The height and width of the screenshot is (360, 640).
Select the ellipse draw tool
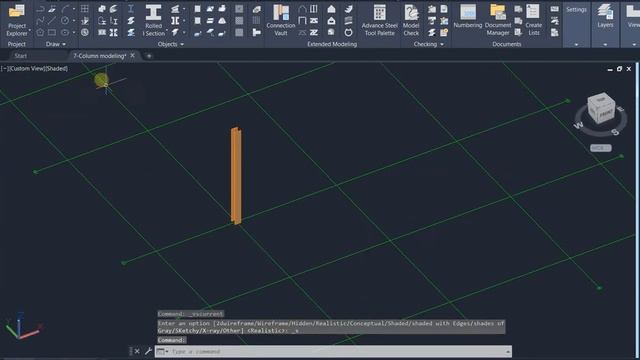[64, 32]
